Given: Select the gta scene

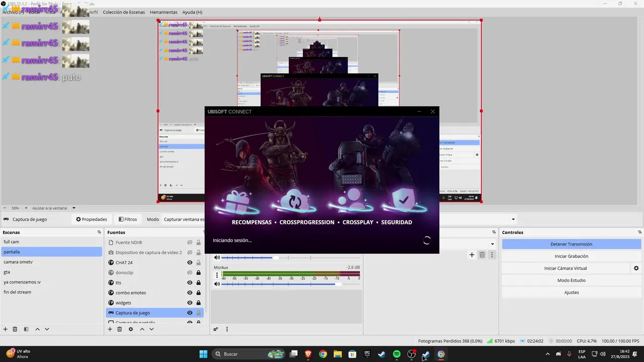Looking at the screenshot, I should tap(51, 272).
